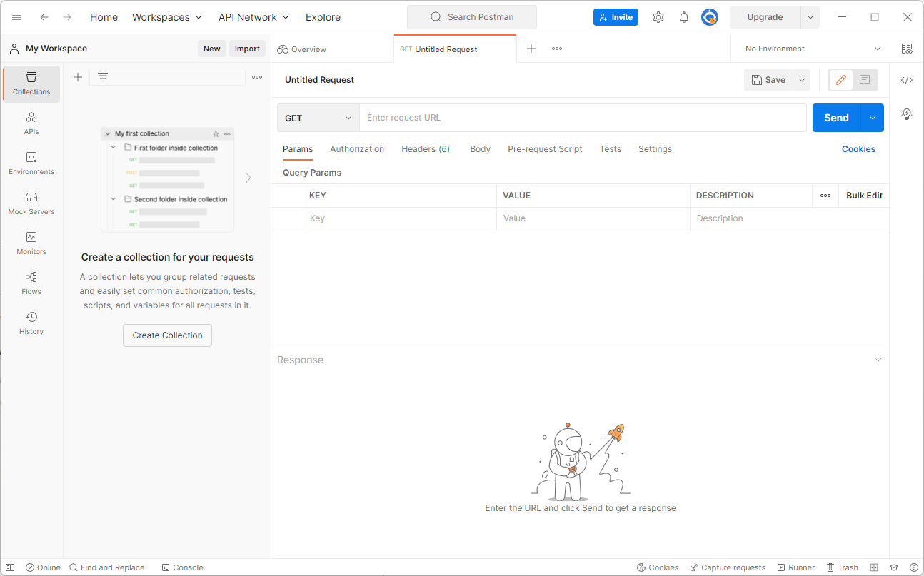Screen dimensions: 924x576
Task: Go to Home menu item
Action: (104, 17)
